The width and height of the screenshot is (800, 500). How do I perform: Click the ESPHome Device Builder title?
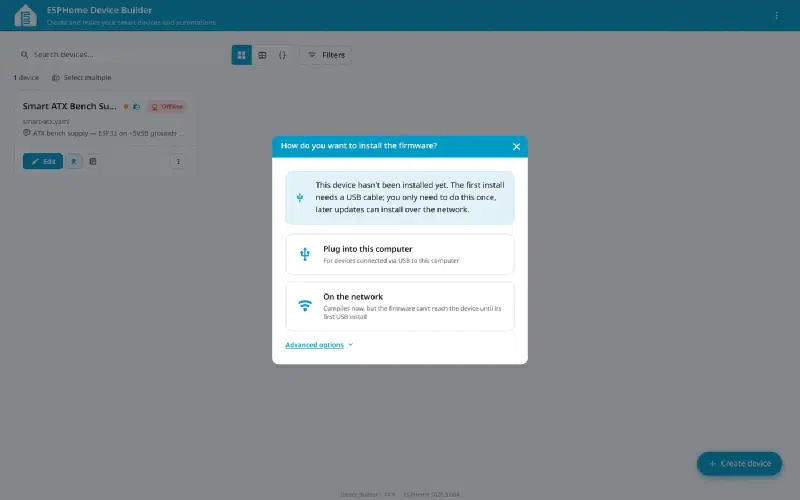(x=99, y=10)
